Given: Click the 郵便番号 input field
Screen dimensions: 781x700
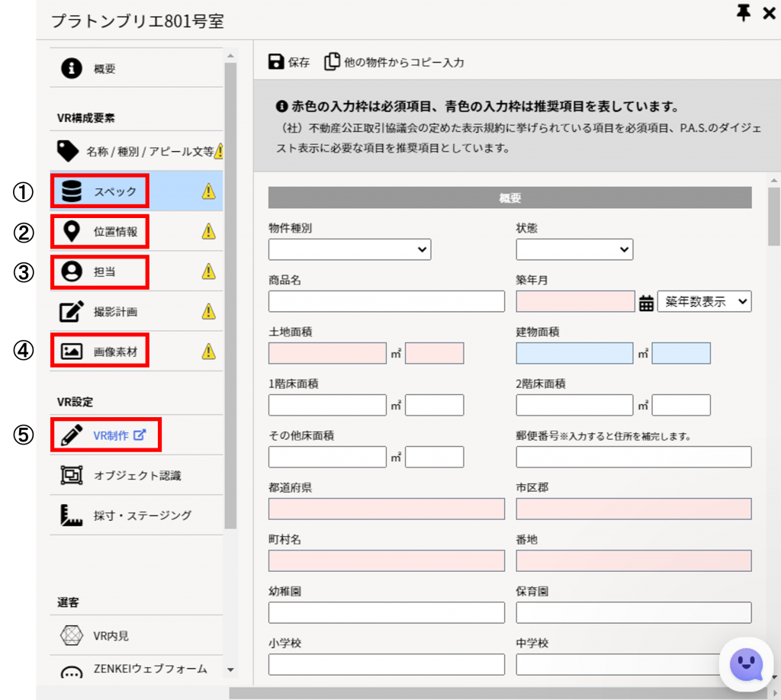Looking at the screenshot, I should click(634, 457).
